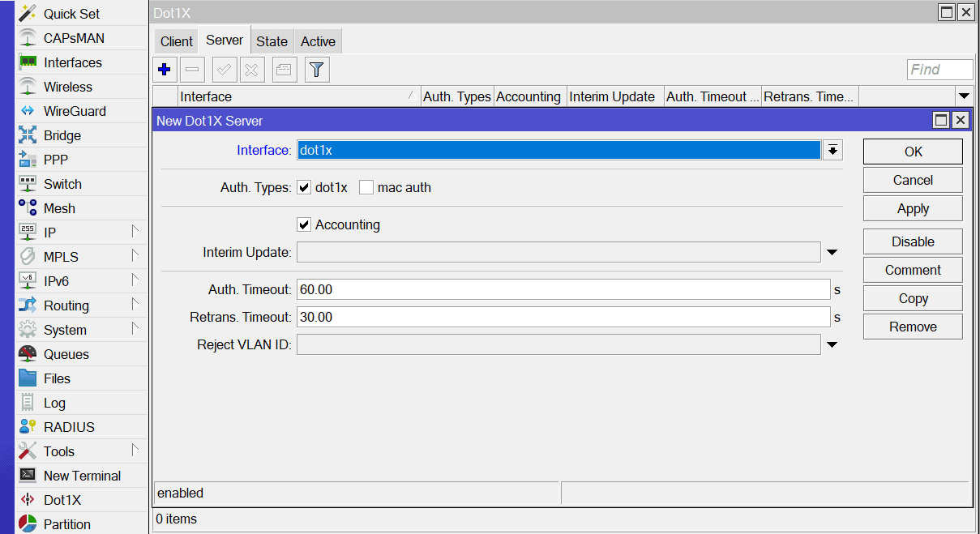
Task: Open the Bridge menu item
Action: (62, 135)
